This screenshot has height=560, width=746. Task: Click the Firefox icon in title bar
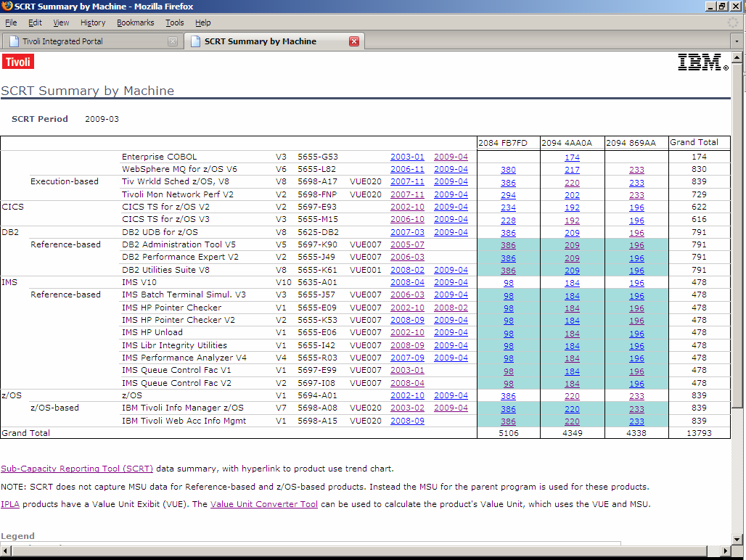tap(7, 7)
